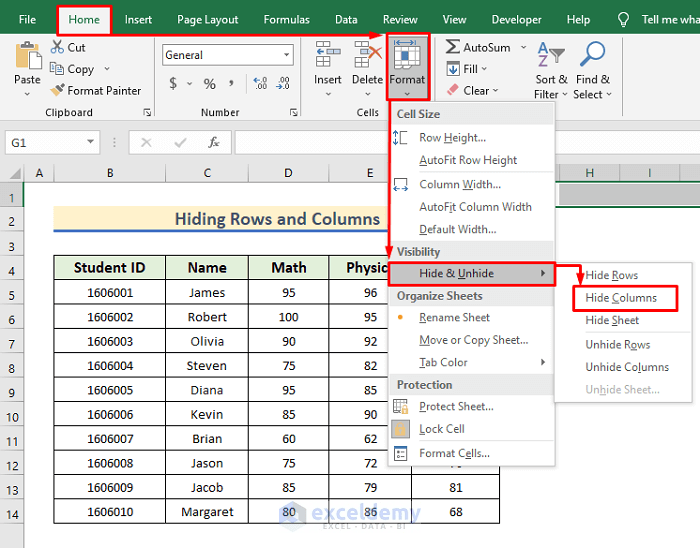Expand the accounting format dropdown arrow
700x548 pixels.
tap(189, 83)
